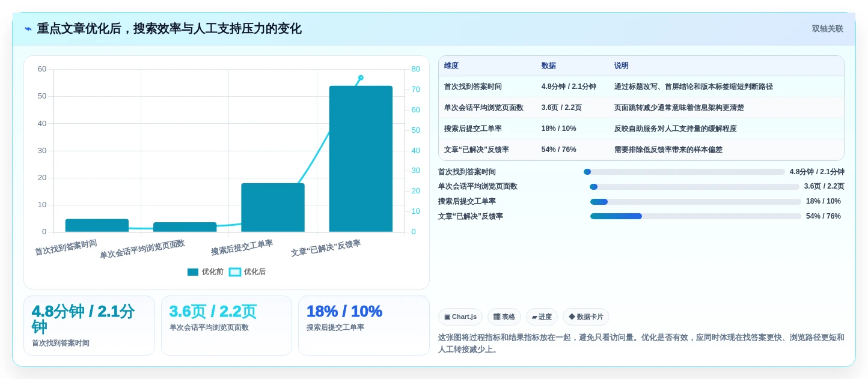868x379 pixels.
Task: Click the 数据卡片 tag chip
Action: pos(586,317)
